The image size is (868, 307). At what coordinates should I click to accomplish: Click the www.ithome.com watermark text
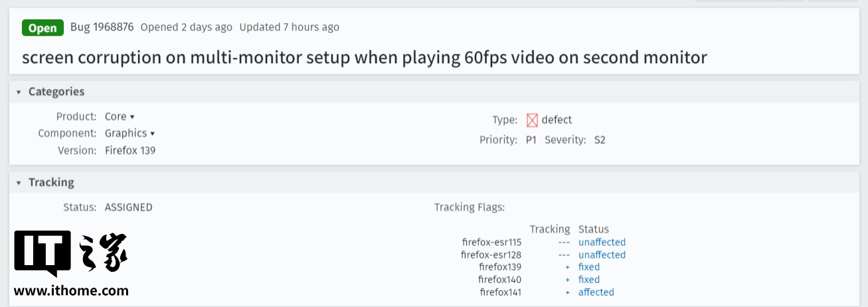point(71,291)
